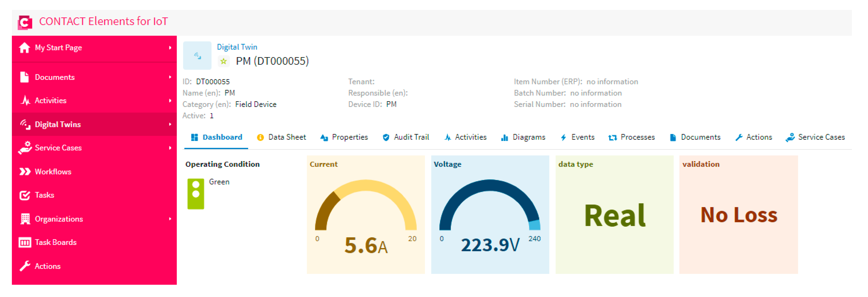Expand the Activities submenu arrow in sidebar
Viewport: 868px width, 297px height.
[170, 101]
